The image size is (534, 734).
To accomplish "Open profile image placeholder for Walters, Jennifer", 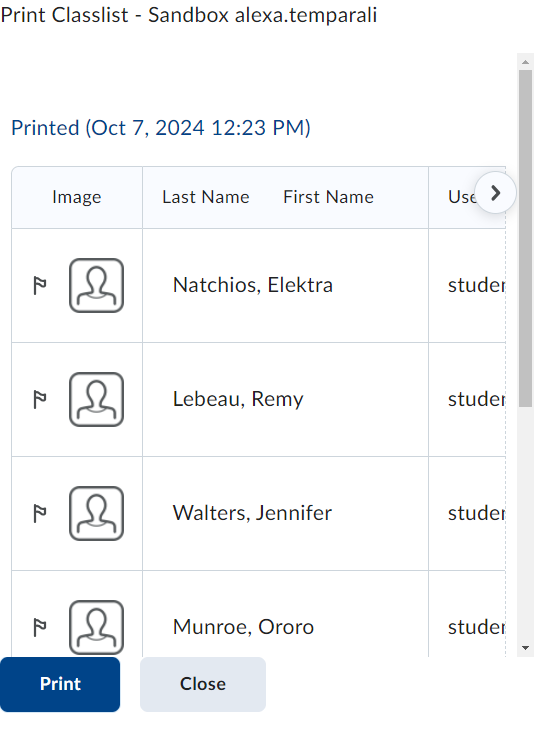I will click(x=96, y=513).
